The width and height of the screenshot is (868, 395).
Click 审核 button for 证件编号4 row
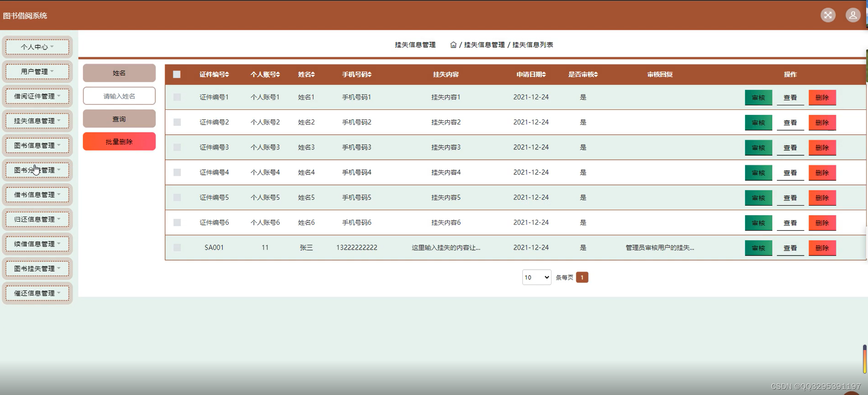tap(758, 173)
